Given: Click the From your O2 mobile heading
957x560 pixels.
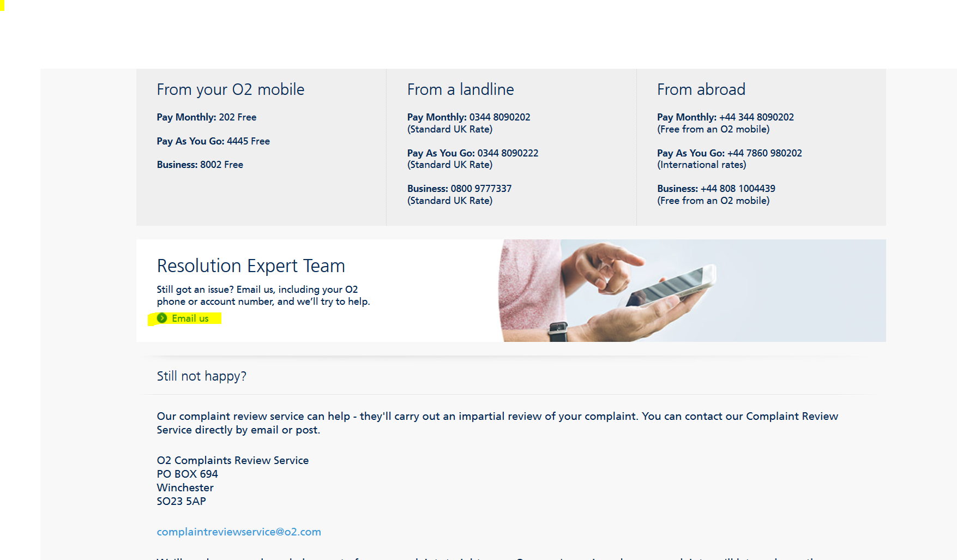Looking at the screenshot, I should pyautogui.click(x=231, y=89).
